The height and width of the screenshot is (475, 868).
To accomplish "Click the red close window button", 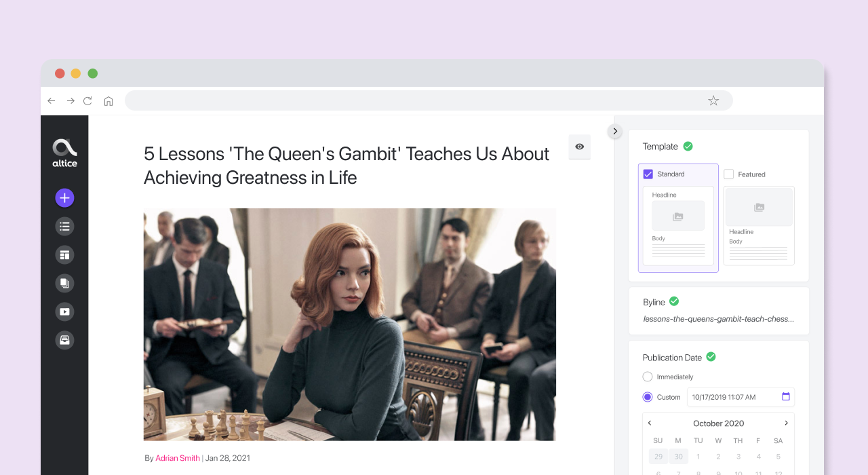I will (x=60, y=73).
